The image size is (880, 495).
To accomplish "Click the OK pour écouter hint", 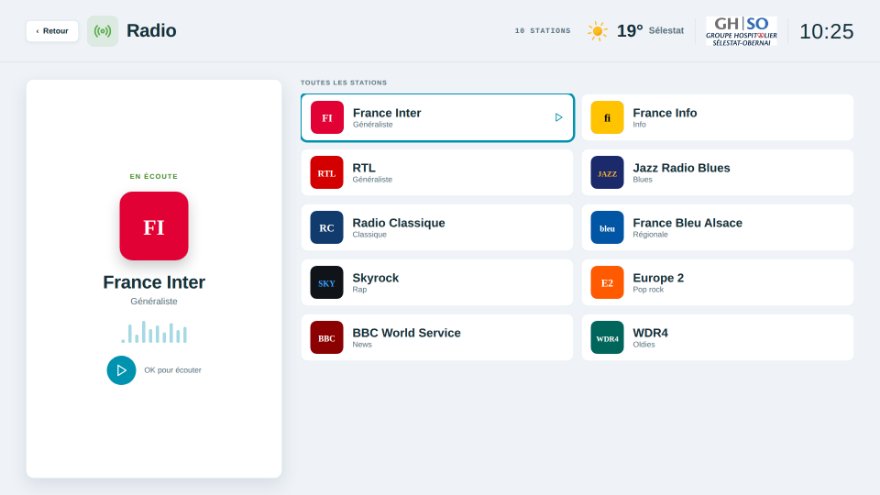I will click(x=173, y=370).
